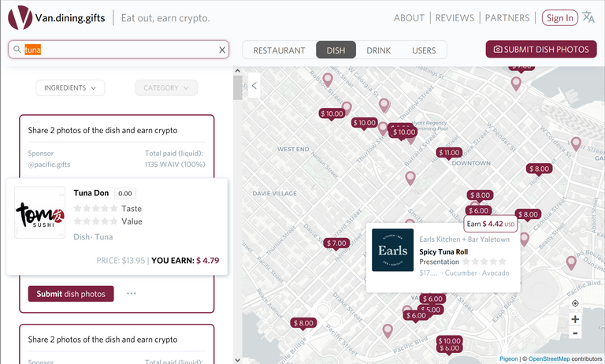Click the Tomo Sushi logo thumbnail
This screenshot has width=605, height=364.
[39, 213]
